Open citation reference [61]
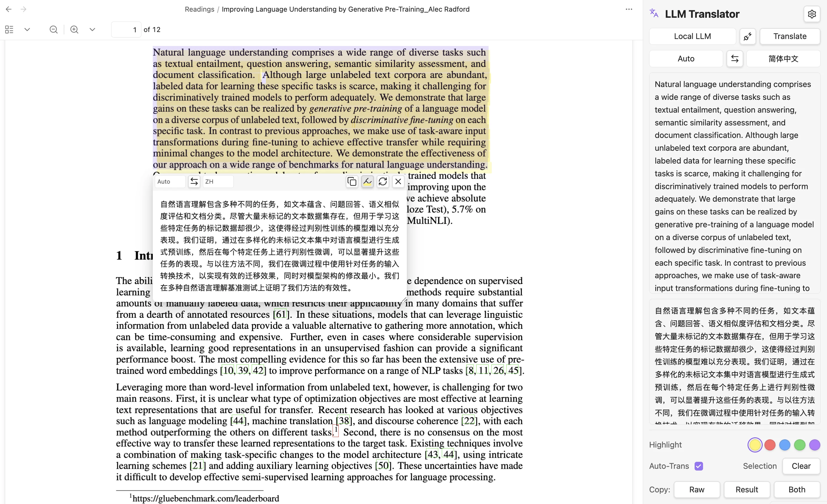This screenshot has height=504, width=827. [281, 314]
